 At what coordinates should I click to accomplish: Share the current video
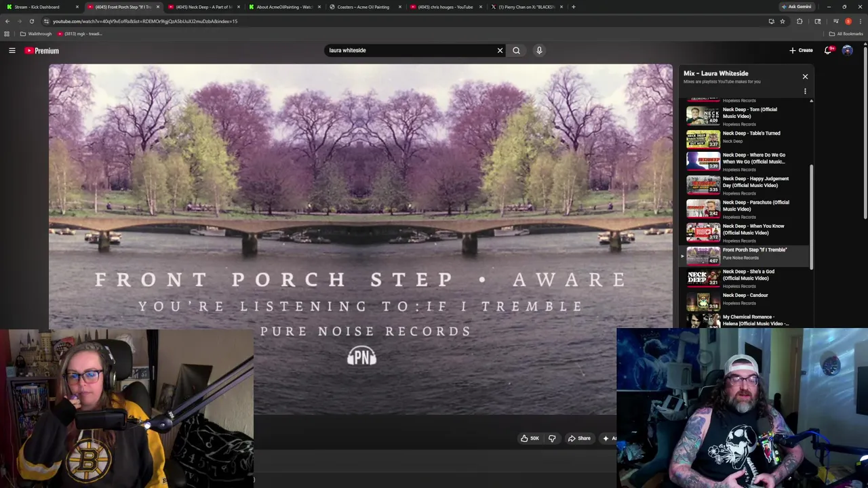579,439
